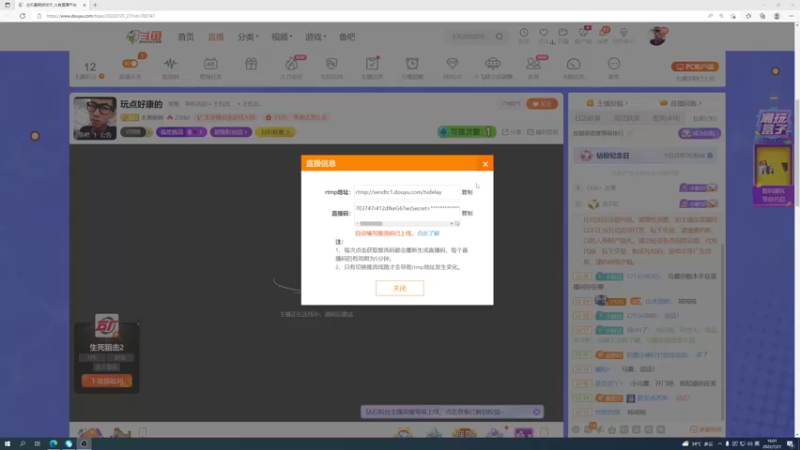Expand the 视频 dropdown menu
The height and width of the screenshot is (450, 800).
[282, 37]
